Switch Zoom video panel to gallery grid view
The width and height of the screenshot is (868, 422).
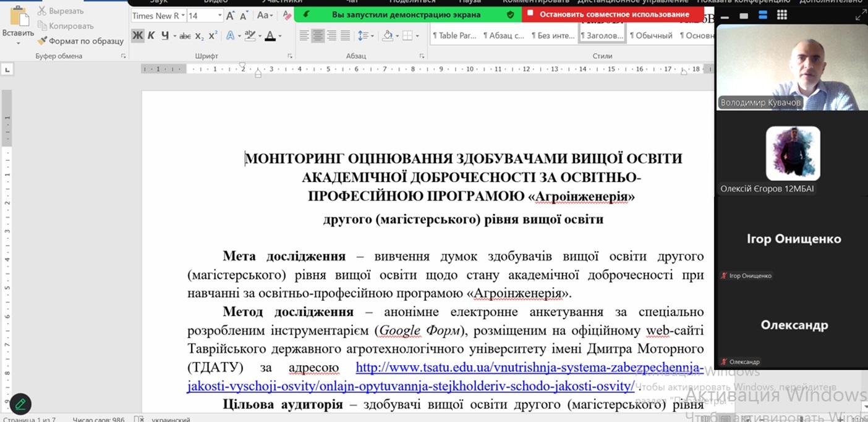point(781,15)
